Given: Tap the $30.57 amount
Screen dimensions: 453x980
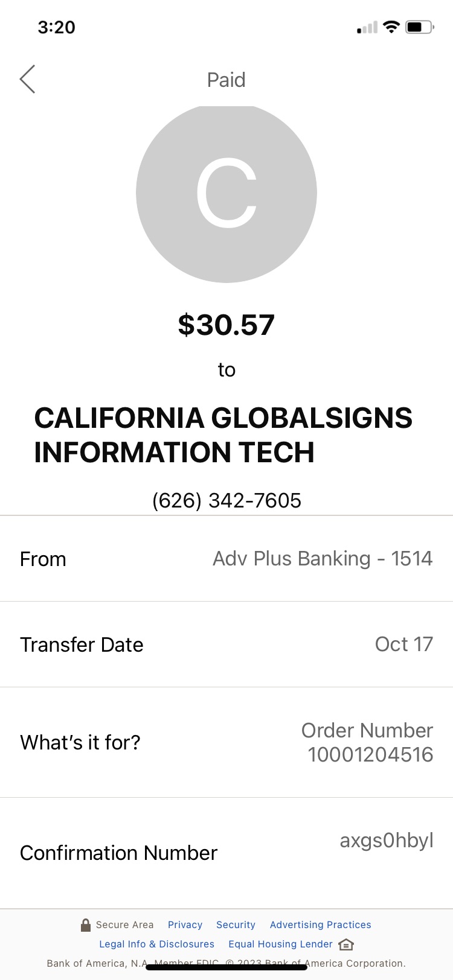Looking at the screenshot, I should (x=226, y=325).
